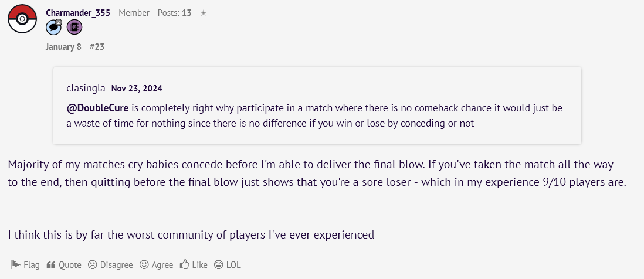React with the Agree smiley icon
644x279 pixels.
[144, 265]
